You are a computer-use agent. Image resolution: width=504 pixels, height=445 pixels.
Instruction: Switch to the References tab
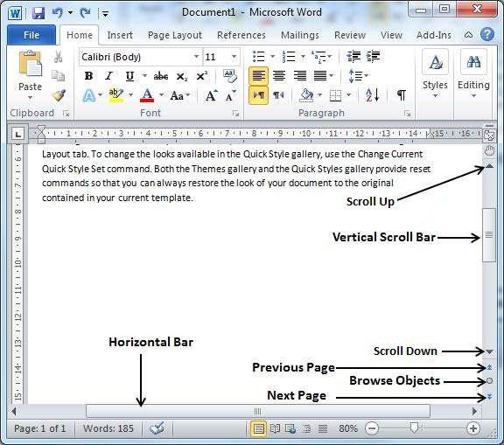click(241, 35)
